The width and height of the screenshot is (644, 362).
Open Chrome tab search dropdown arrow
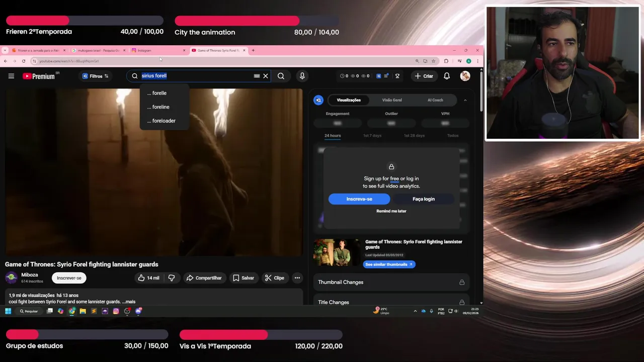pyautogui.click(x=5, y=50)
